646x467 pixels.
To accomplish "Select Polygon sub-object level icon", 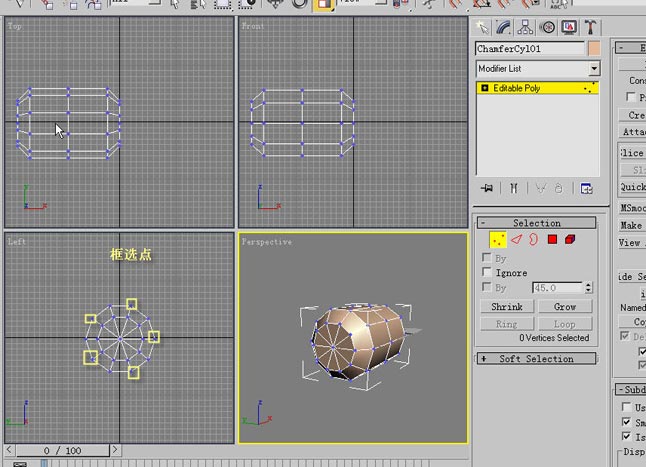I will (552, 239).
